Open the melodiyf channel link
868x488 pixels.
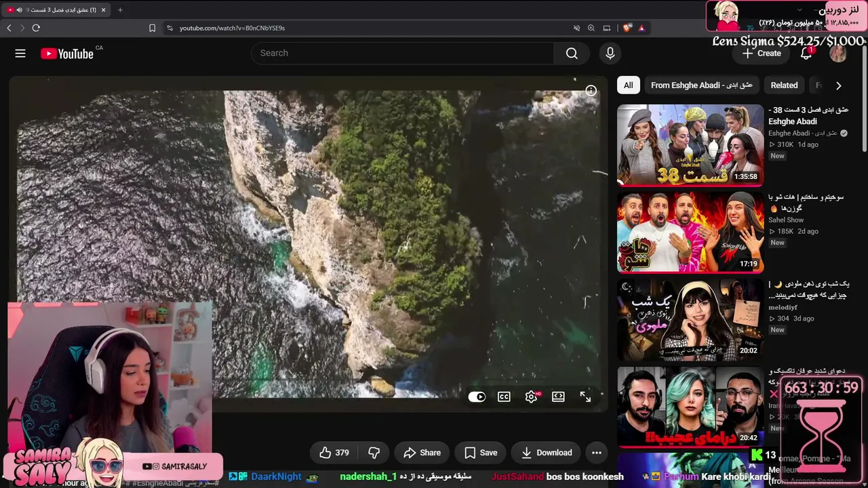point(783,307)
